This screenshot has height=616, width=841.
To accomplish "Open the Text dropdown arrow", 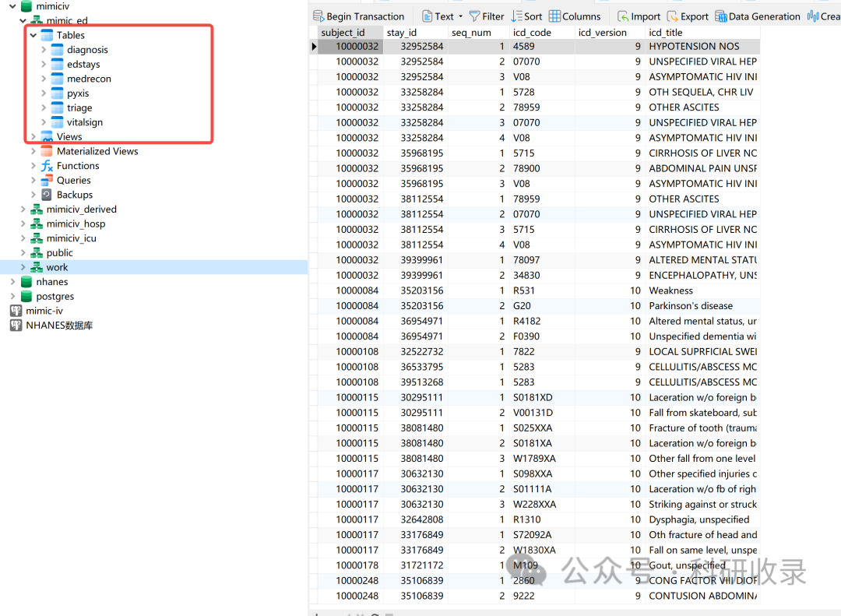I will point(461,16).
